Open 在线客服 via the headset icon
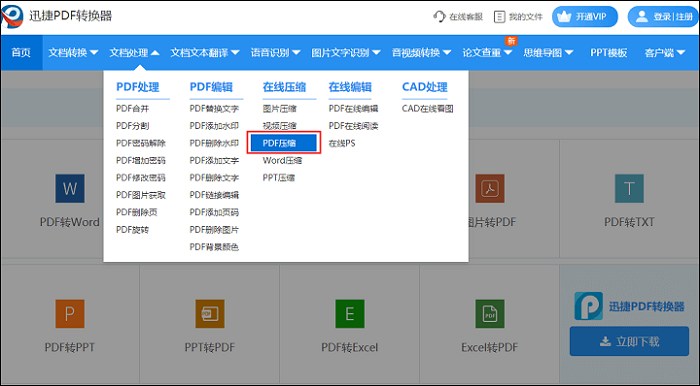Image resolution: width=700 pixels, height=386 pixels. 439,17
